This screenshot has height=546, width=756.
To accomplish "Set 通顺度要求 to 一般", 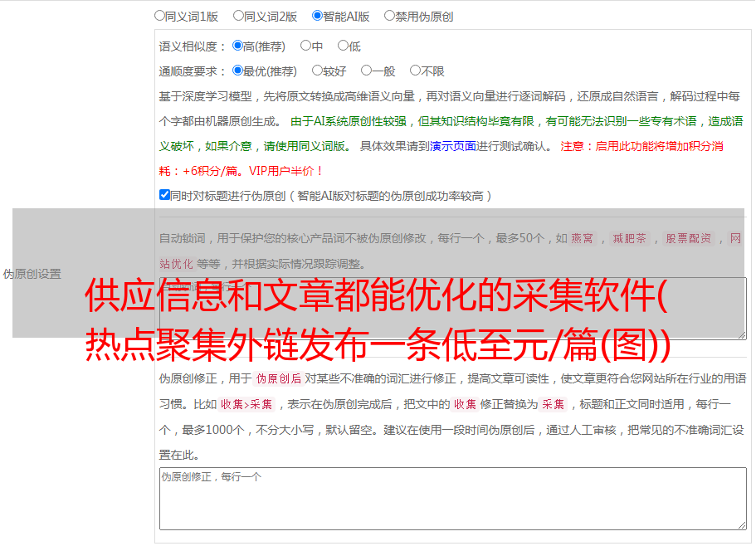I will click(367, 71).
